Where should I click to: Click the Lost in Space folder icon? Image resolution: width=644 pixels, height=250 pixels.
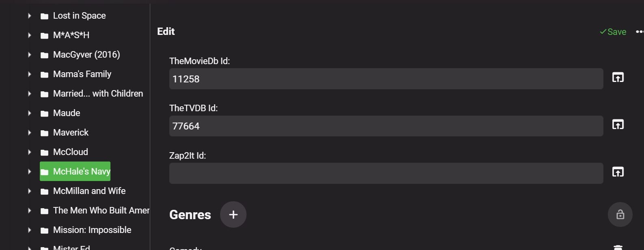[45, 16]
